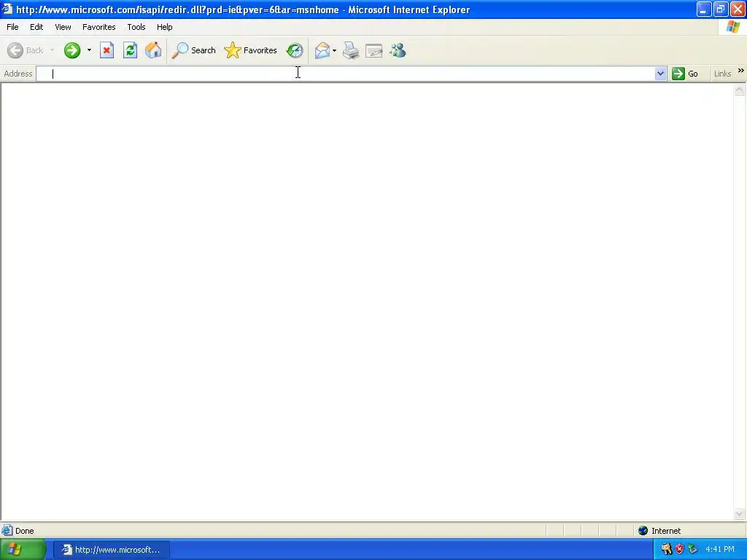Open Messenger people icon in toolbar
Image resolution: width=747 pixels, height=560 pixels.
[398, 50]
